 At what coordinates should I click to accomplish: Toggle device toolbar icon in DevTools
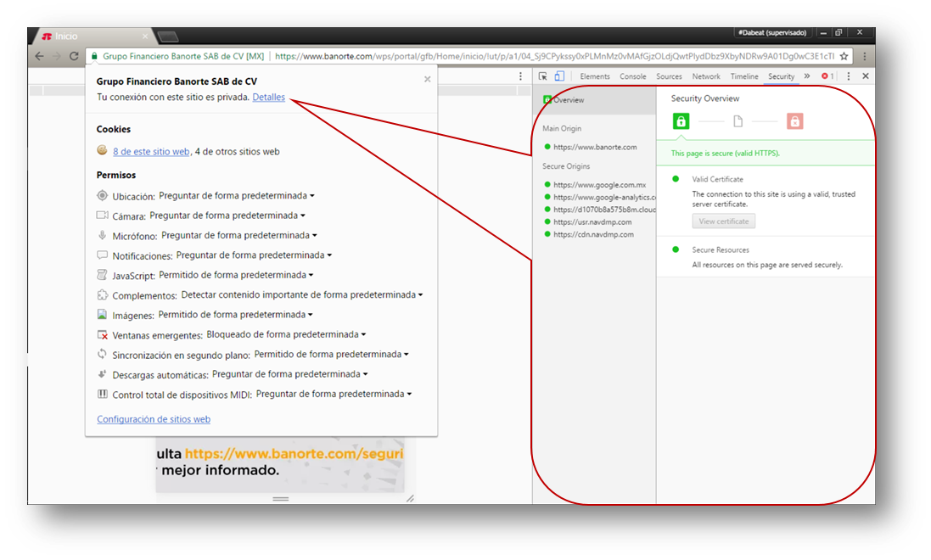(559, 76)
